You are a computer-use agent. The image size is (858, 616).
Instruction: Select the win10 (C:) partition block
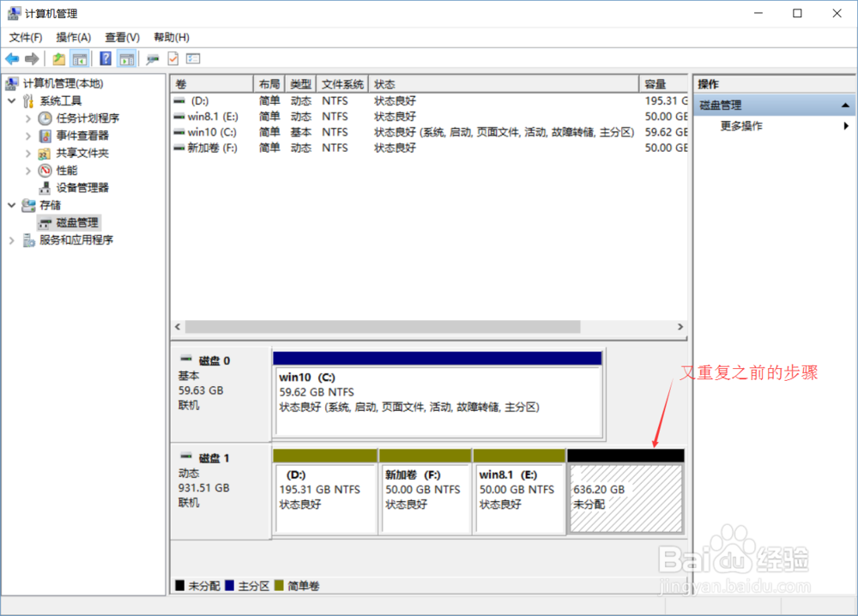438,395
